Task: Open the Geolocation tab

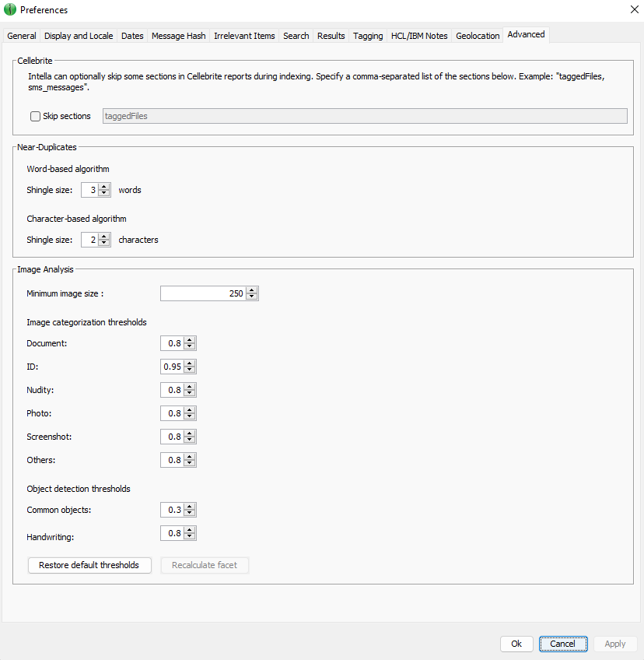Action: pyautogui.click(x=478, y=36)
